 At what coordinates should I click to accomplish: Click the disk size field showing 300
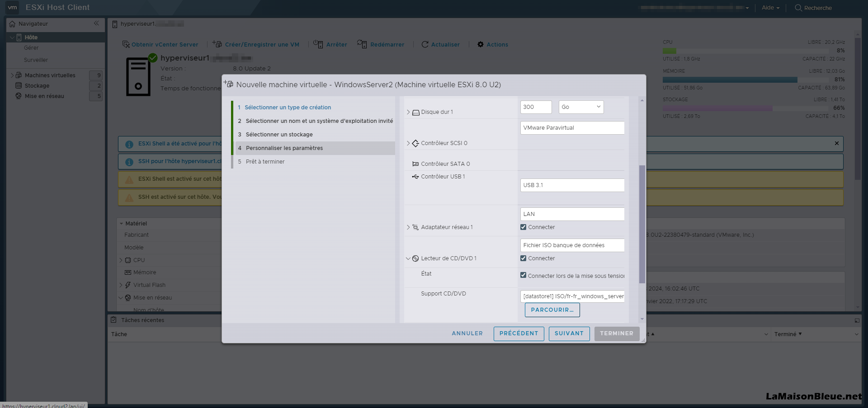pos(536,107)
